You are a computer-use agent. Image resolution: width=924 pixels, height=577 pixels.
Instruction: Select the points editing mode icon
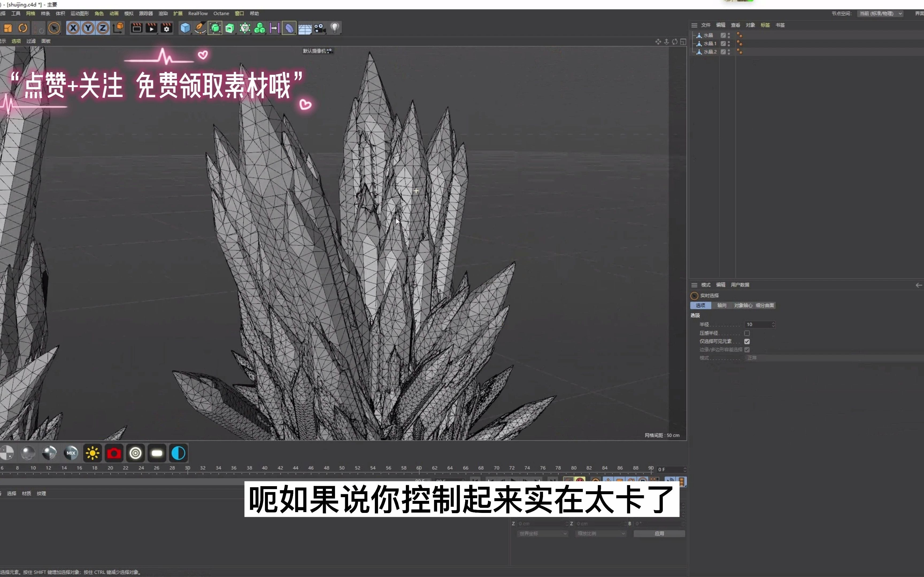coord(245,28)
